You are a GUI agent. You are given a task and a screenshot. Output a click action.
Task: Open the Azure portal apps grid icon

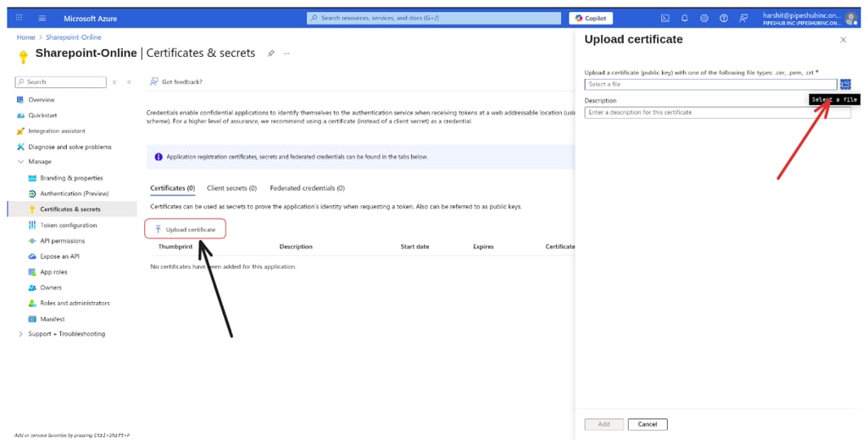pyautogui.click(x=19, y=18)
